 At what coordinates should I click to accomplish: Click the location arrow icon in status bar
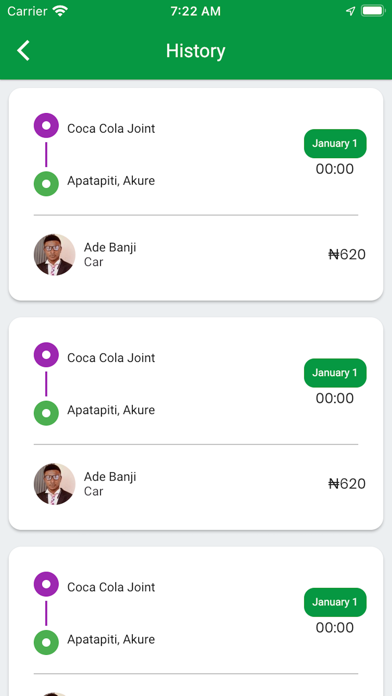351,11
